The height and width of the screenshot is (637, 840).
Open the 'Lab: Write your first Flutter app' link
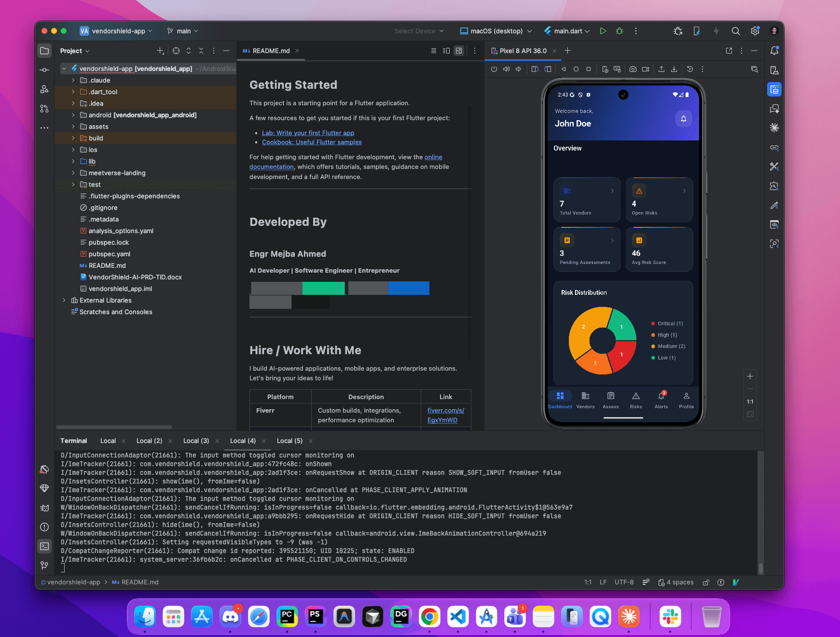click(308, 133)
